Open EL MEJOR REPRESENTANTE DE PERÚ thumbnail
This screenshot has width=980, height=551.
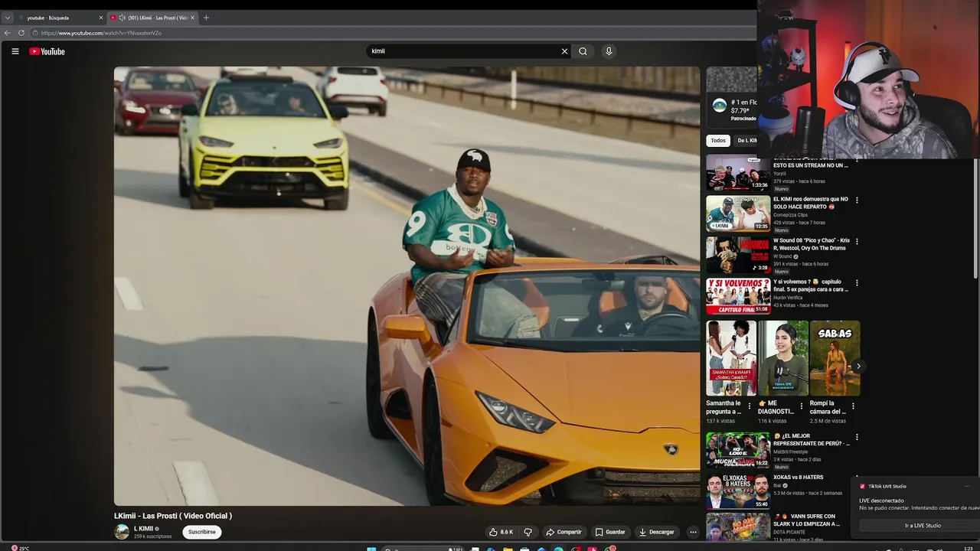(x=738, y=450)
